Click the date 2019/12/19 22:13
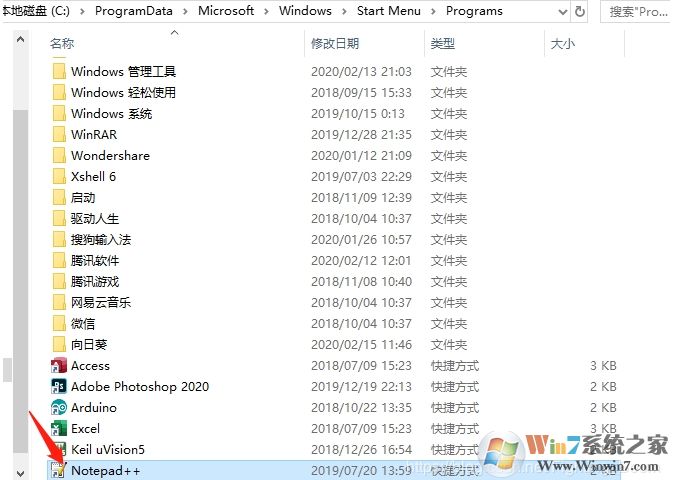This screenshot has height=480, width=675. point(361,387)
